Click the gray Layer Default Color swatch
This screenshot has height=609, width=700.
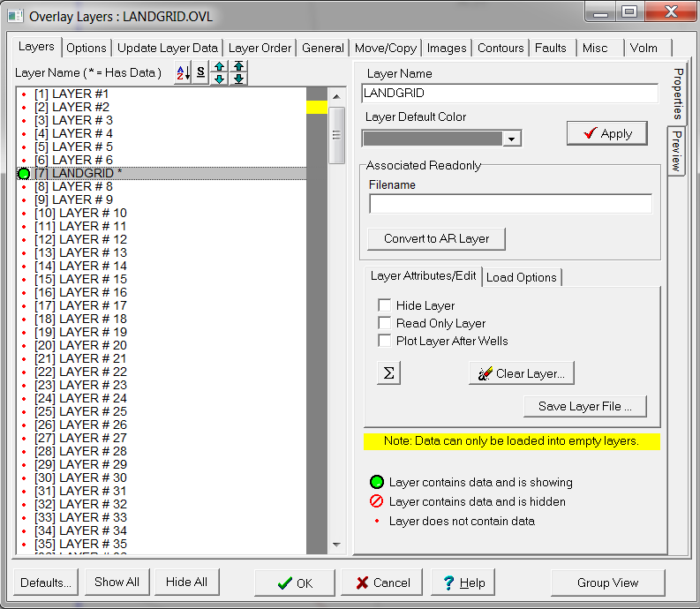pyautogui.click(x=433, y=139)
